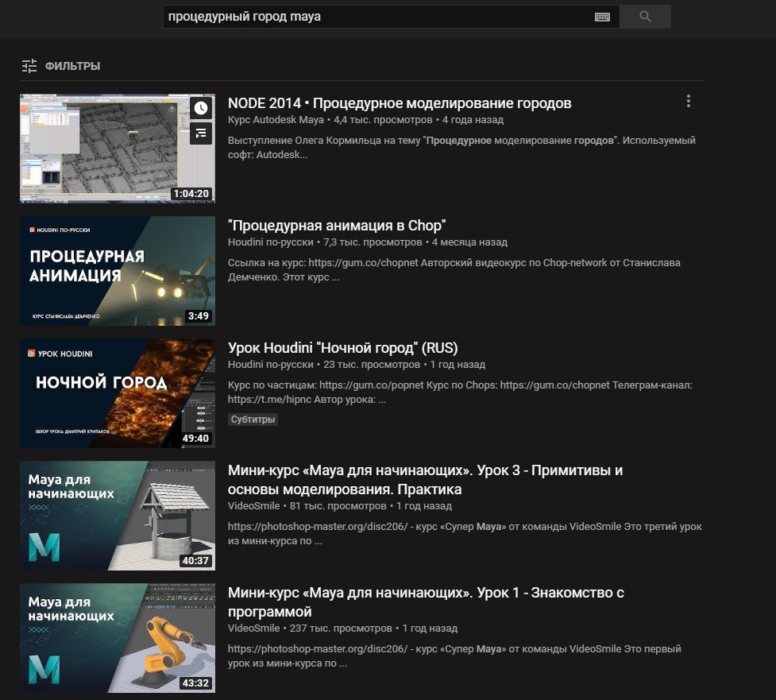776x700 pixels.
Task: Open three-dot menu for NODE 2014 video
Action: (x=688, y=102)
